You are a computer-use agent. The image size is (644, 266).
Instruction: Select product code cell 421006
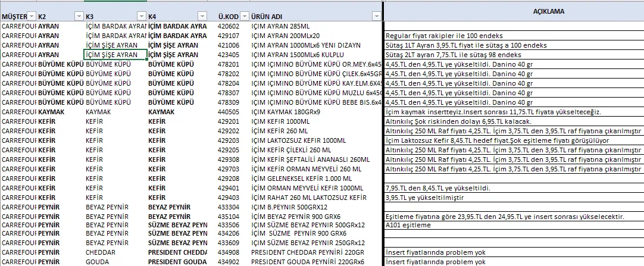tap(228, 45)
